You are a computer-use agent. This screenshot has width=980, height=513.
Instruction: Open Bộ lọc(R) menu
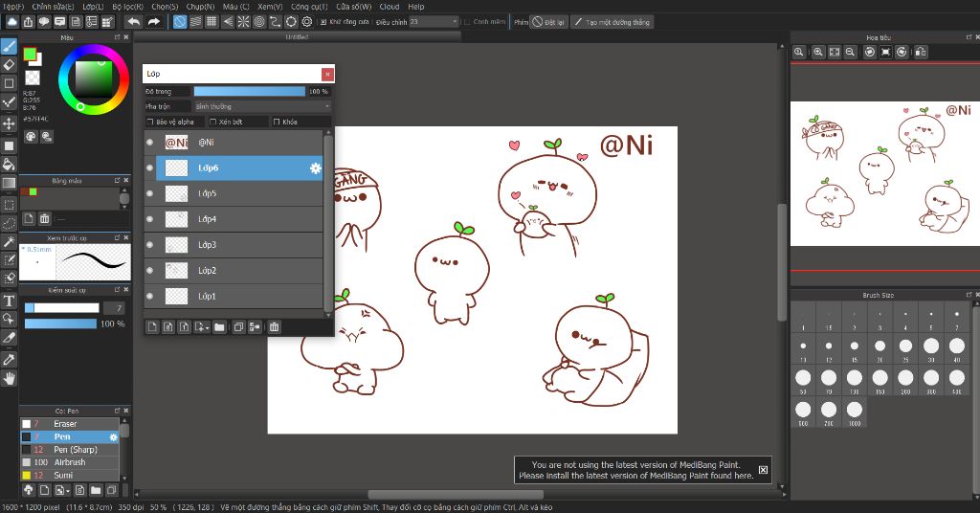tap(127, 7)
